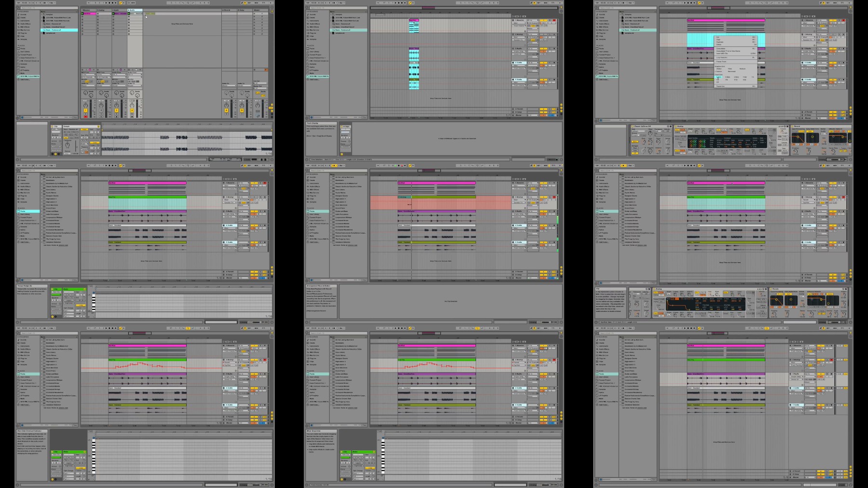Choose Triplet Grid from context menu
The height and width of the screenshot is (488, 868).
(735, 86)
